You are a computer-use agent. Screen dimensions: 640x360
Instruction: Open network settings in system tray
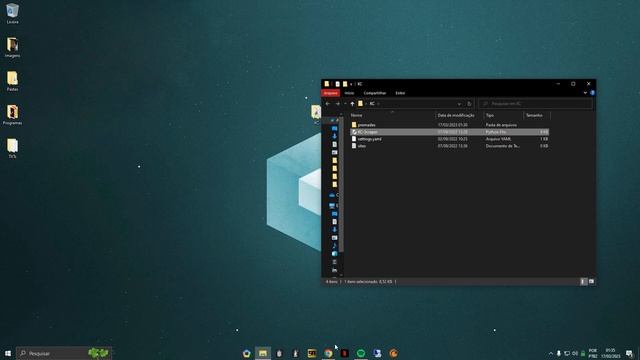click(567, 353)
